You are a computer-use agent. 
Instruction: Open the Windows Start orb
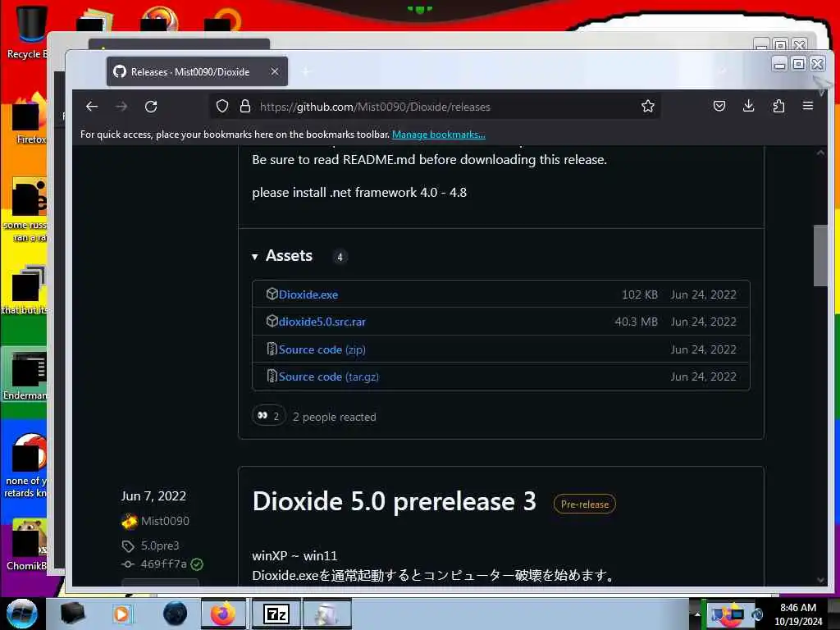tap(21, 614)
